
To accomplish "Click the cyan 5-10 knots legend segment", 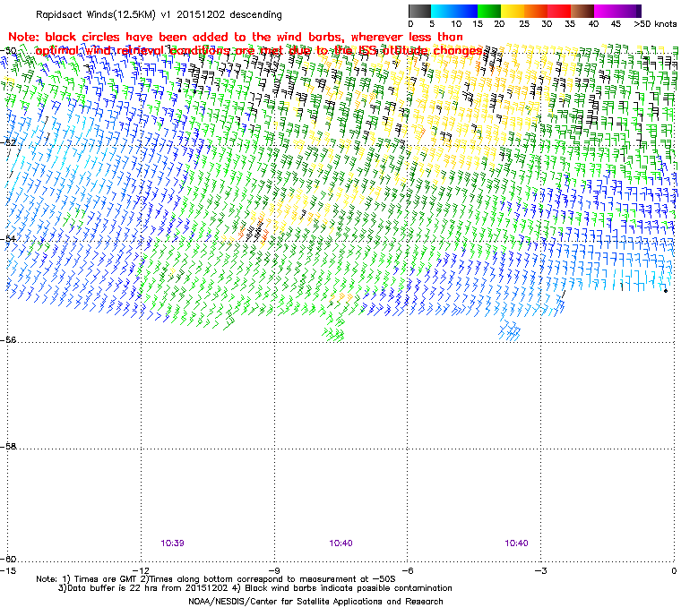I will click(443, 11).
